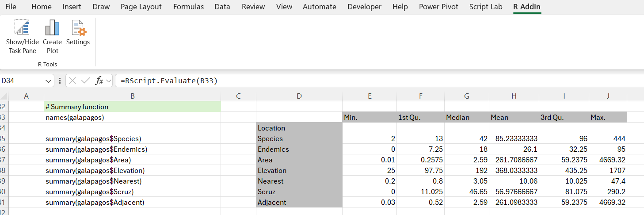Click cell 'summary(galapagos$Elevation)'
The width and height of the screenshot is (644, 215).
(133, 170)
